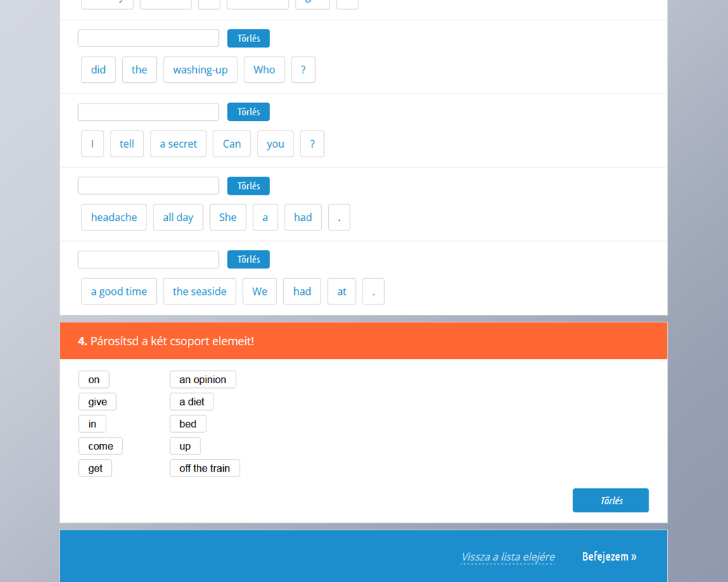Click the "an opinion" matching item
The width and height of the screenshot is (728, 582).
202,380
